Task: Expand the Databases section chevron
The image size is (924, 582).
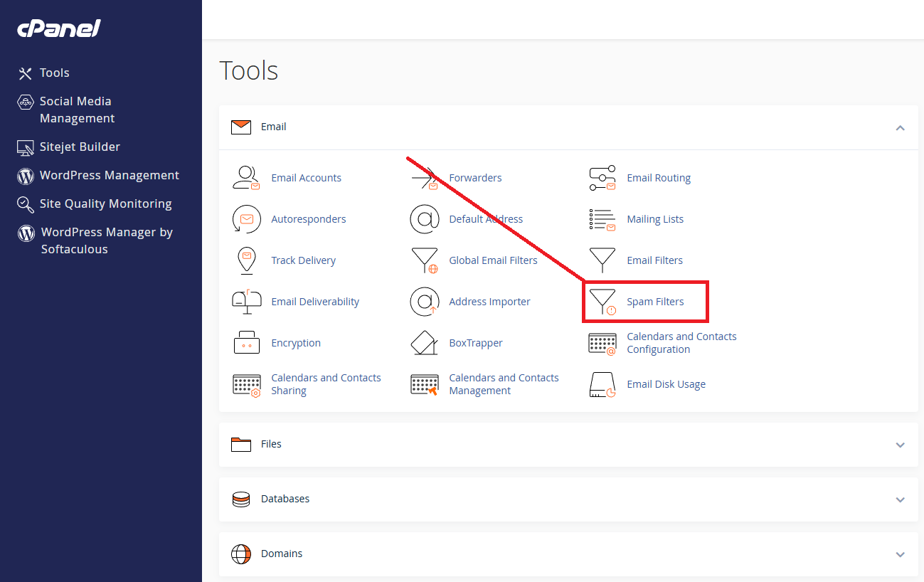Action: click(x=900, y=499)
